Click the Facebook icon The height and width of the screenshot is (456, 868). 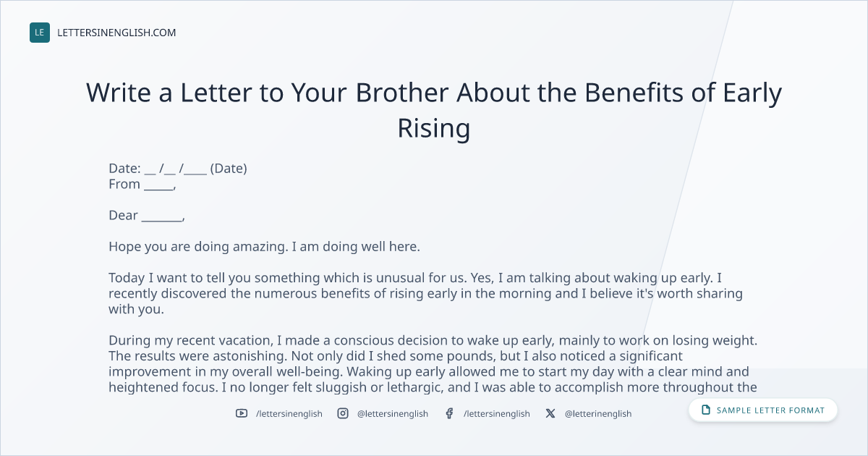[x=449, y=413]
